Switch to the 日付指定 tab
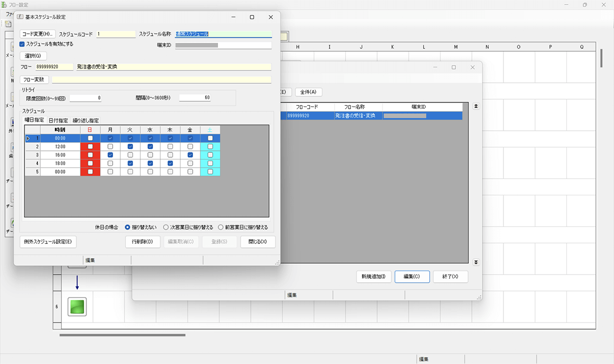The image size is (614, 364). pos(58,121)
